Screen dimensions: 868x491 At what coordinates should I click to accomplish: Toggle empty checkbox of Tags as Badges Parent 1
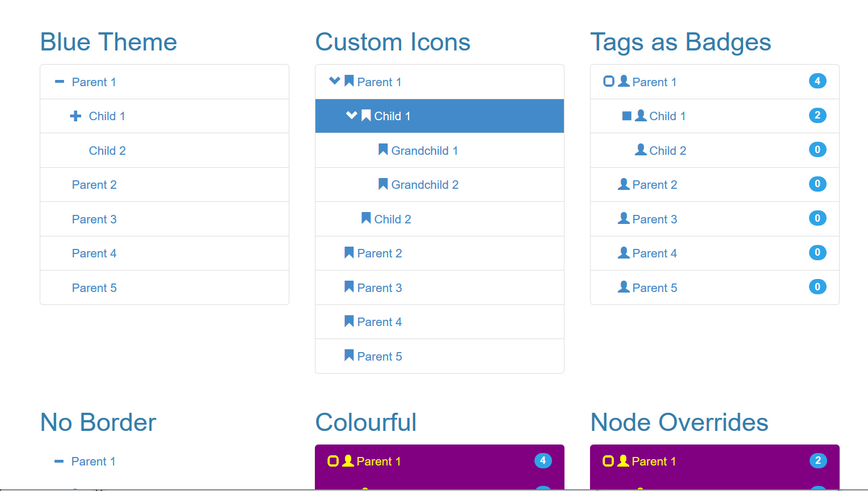point(609,81)
